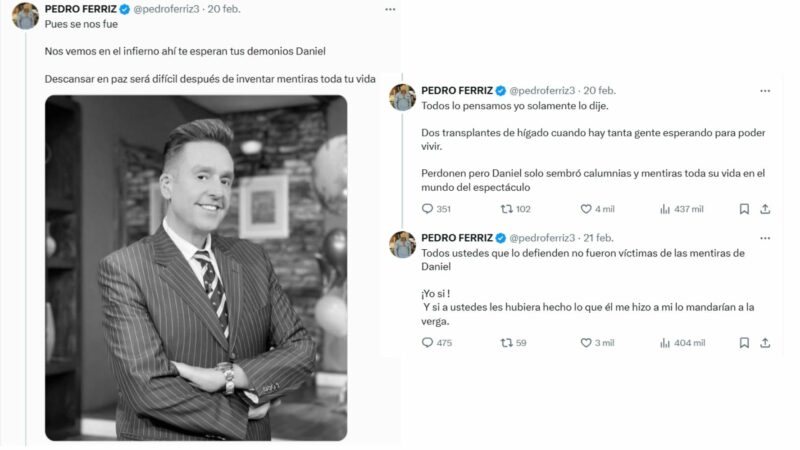Open more options menu on 'Todos lo pensamos' tweet
This screenshot has width=800, height=450.
(765, 91)
